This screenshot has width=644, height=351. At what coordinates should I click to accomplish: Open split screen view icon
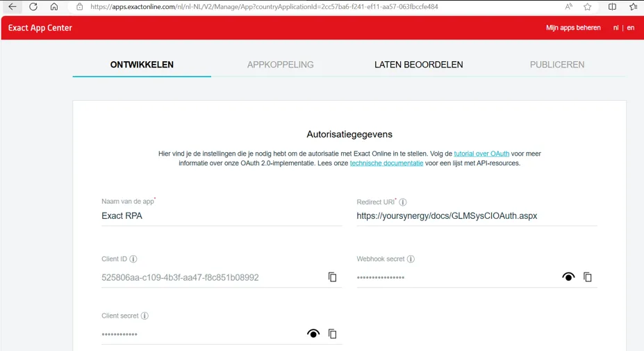(612, 6)
